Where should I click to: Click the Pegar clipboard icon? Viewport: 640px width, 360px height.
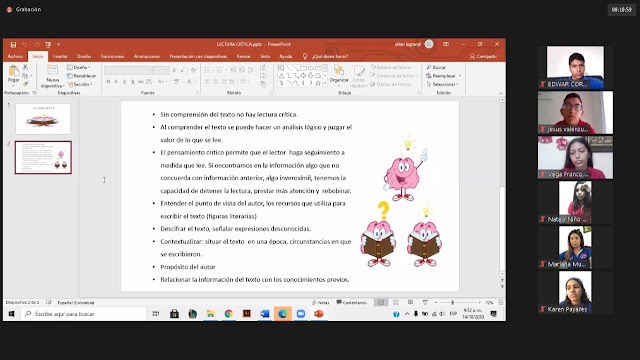pyautogui.click(x=13, y=74)
